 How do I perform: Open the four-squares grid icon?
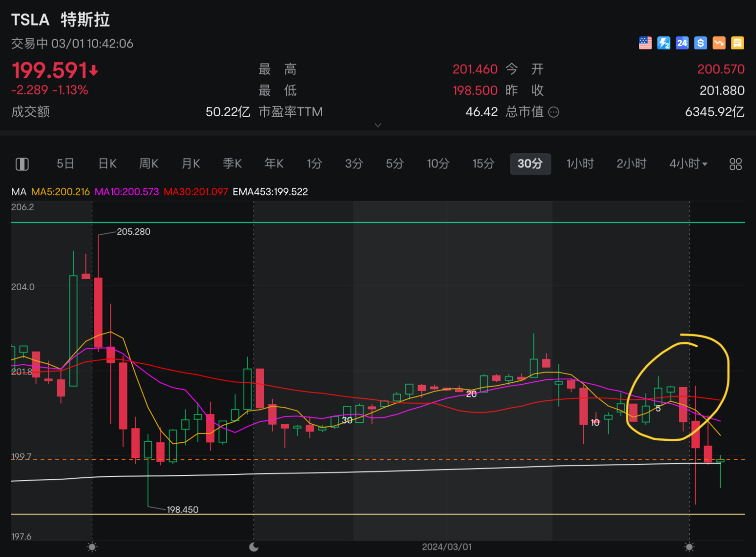pos(735,164)
